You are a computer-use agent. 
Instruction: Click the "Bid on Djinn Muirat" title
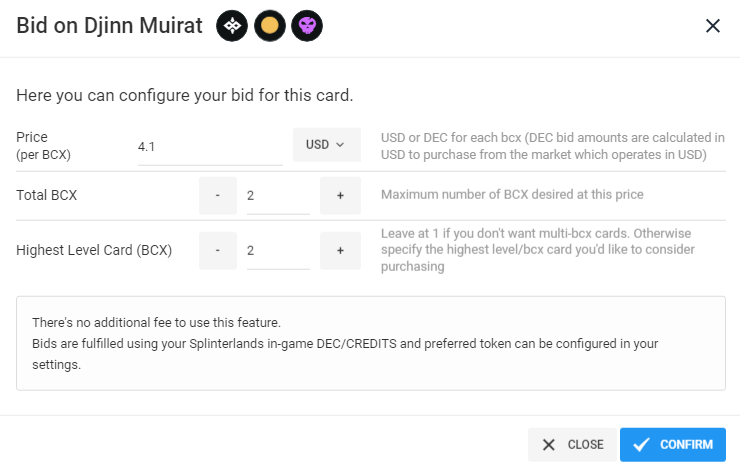[x=109, y=25]
